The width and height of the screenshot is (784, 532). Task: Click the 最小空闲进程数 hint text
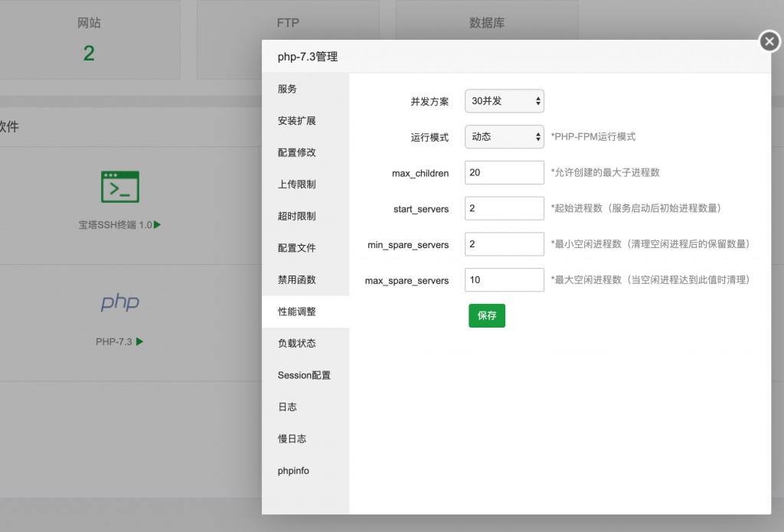tap(650, 244)
